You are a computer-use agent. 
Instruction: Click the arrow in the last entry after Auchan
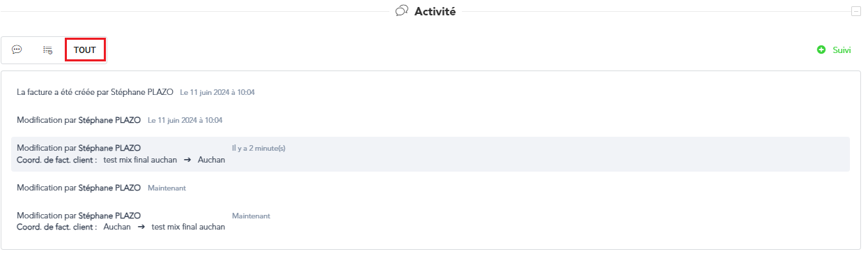(141, 227)
